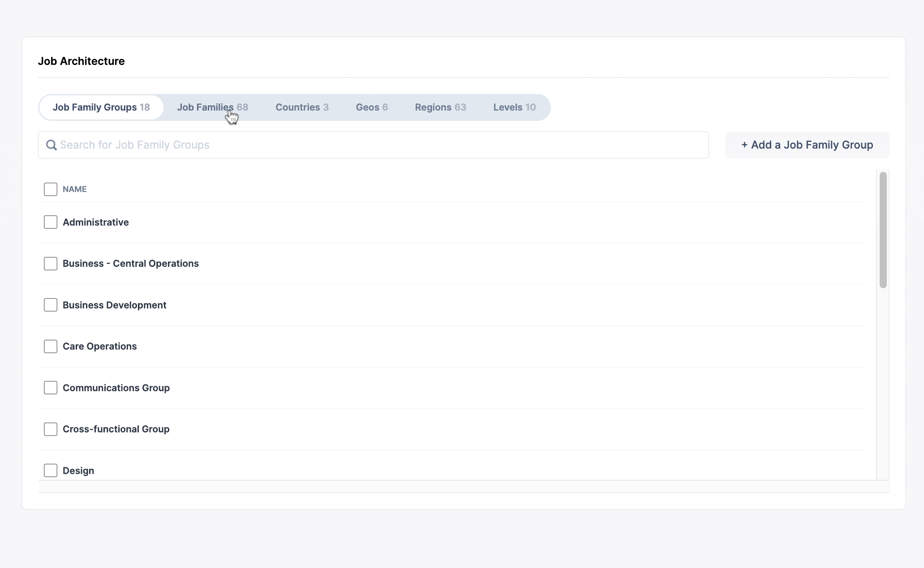924x568 pixels.
Task: Check the Business - Central Operations checkbox
Action: (51, 264)
